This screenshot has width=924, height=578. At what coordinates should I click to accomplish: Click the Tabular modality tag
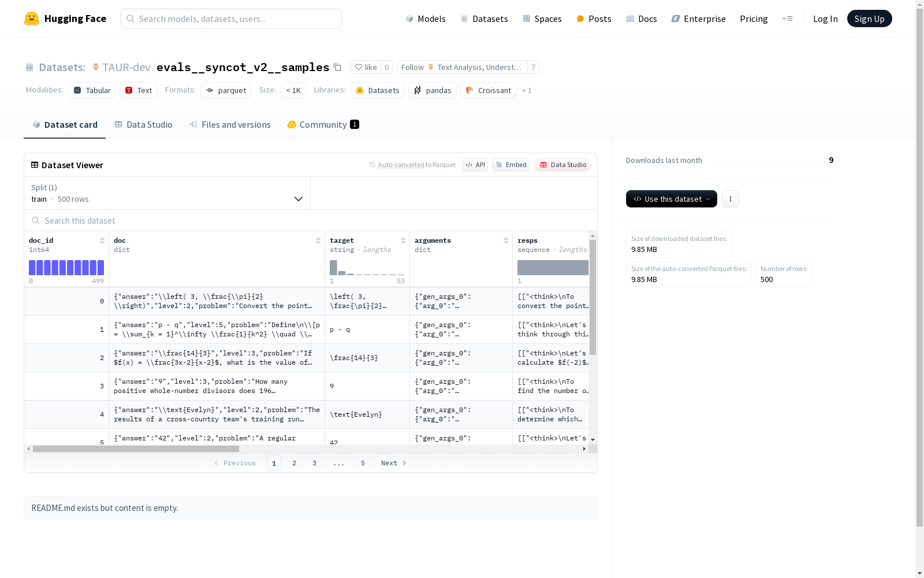click(x=92, y=90)
